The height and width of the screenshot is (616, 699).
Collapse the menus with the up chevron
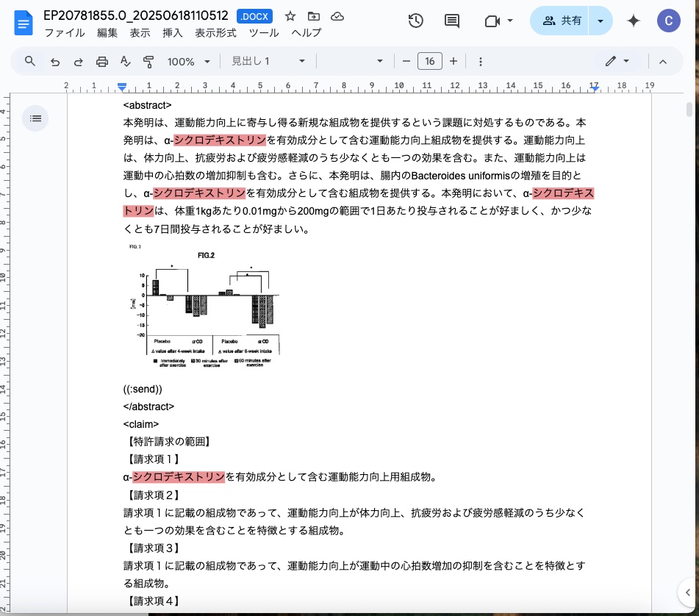(663, 62)
